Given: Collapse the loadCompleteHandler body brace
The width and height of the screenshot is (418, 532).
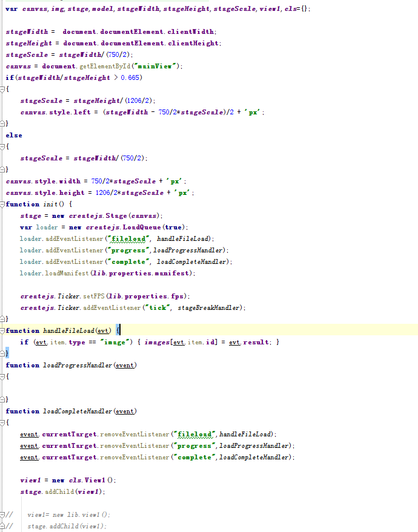Looking at the screenshot, I should pos(3,422).
